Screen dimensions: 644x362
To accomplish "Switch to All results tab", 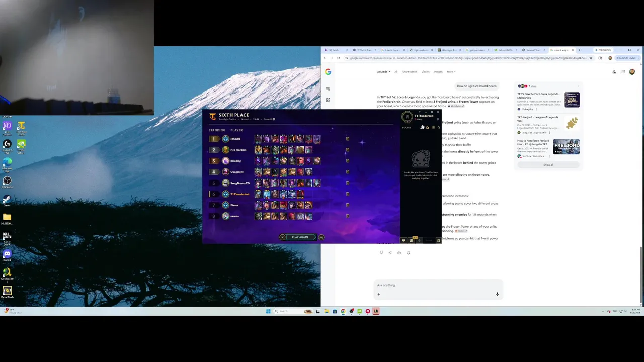I will click(x=396, y=72).
